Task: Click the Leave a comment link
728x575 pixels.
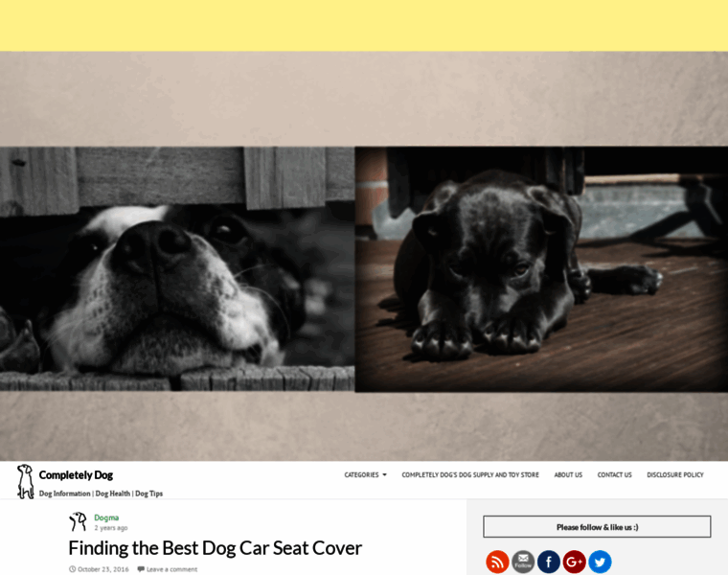Action: pos(171,569)
